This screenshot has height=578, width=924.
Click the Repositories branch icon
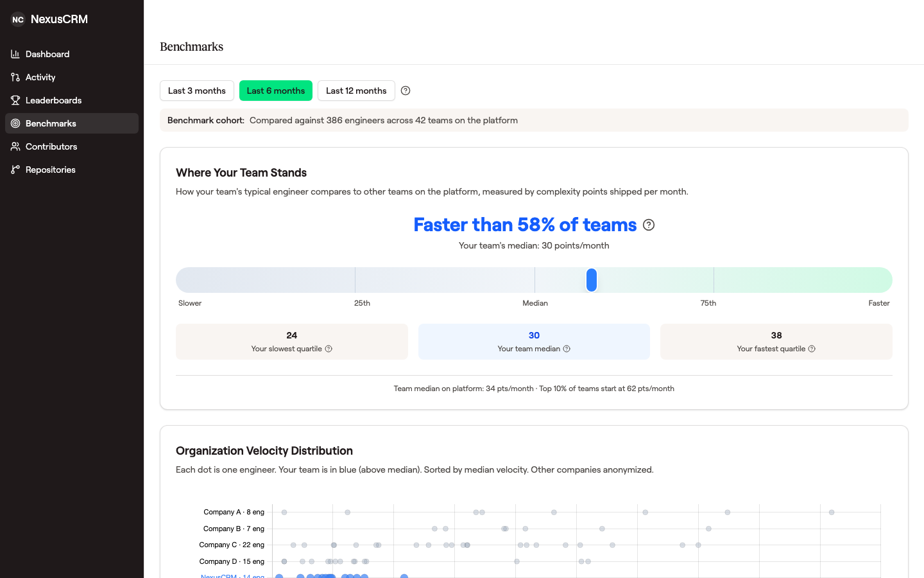click(15, 170)
